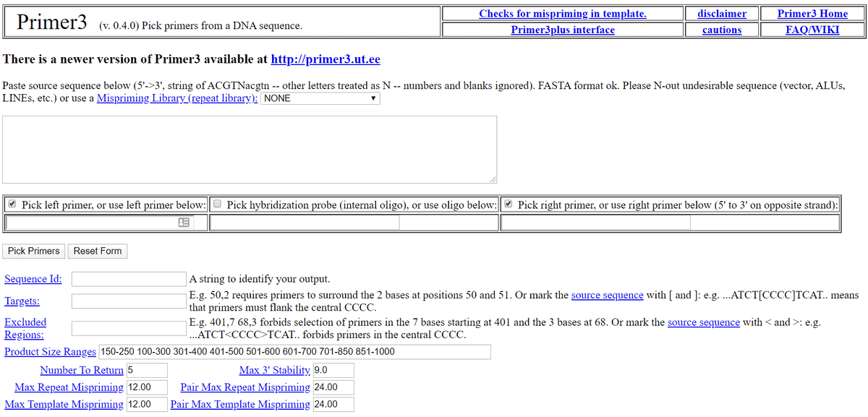Open the Primer3plus interface link

coord(563,30)
